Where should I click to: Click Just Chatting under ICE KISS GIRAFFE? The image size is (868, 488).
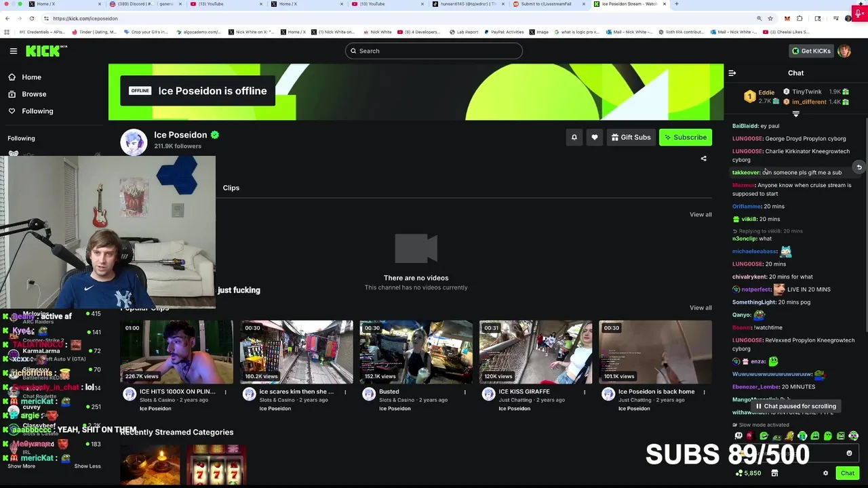coord(515,400)
